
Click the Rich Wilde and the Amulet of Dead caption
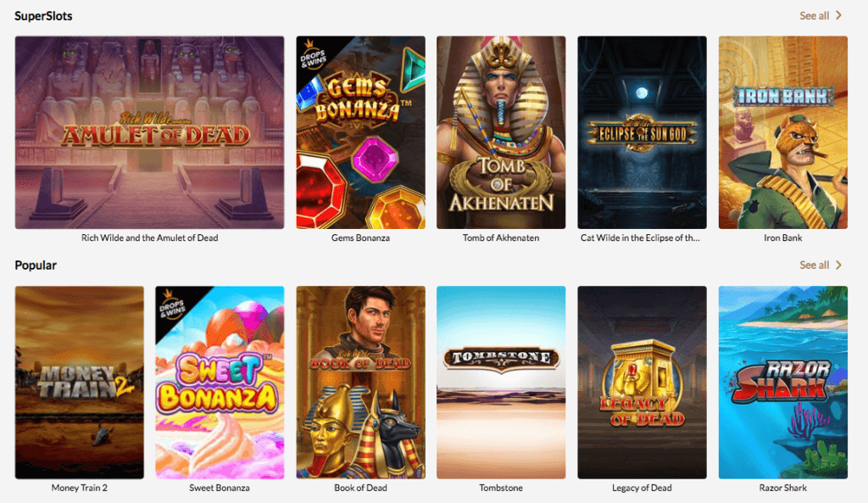point(149,238)
